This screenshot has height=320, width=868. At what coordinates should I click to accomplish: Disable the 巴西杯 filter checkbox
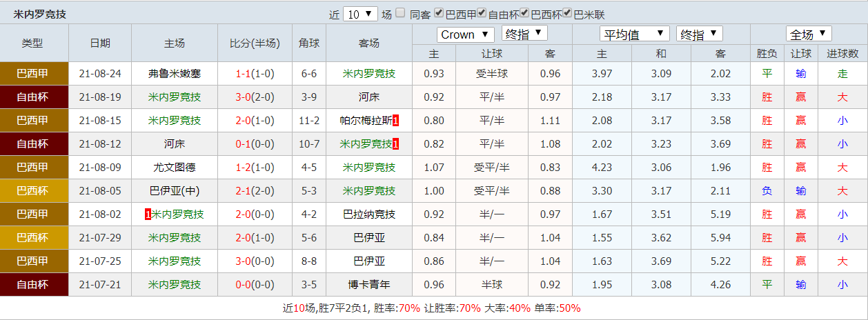(524, 13)
